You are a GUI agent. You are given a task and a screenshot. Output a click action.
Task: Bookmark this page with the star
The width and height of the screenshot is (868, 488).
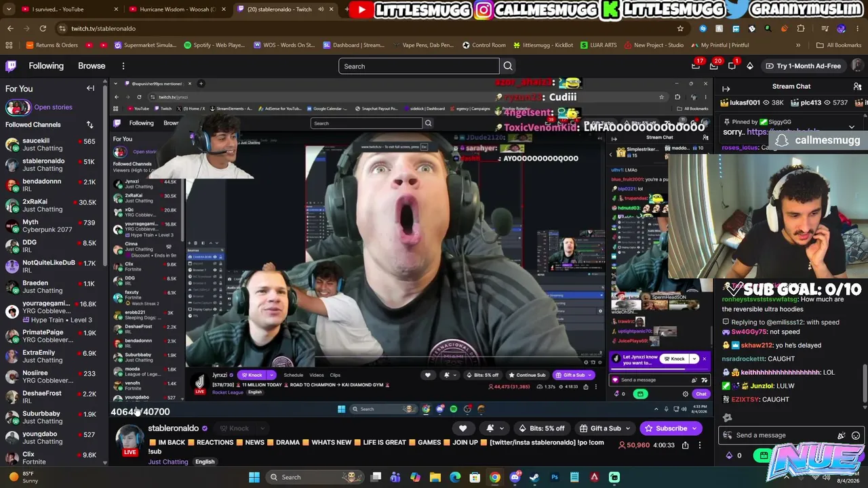(x=680, y=28)
